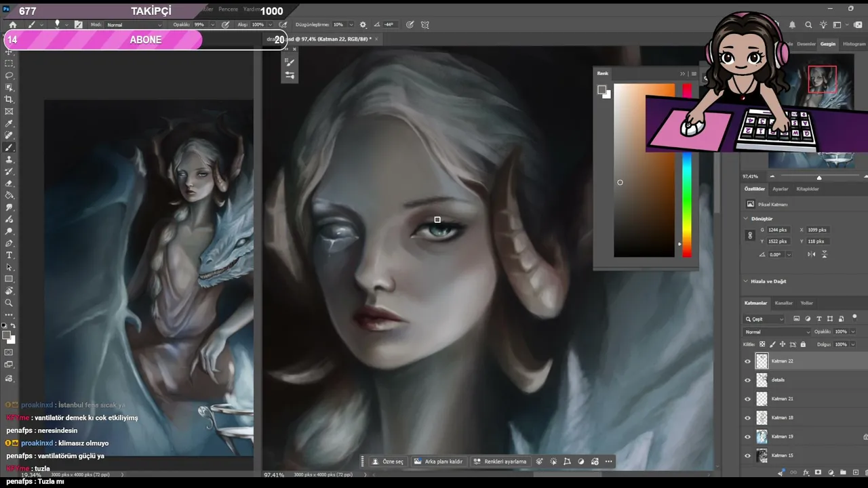Open the Renk panel menu icon
Viewport: 868px width, 488px height.
coord(694,73)
